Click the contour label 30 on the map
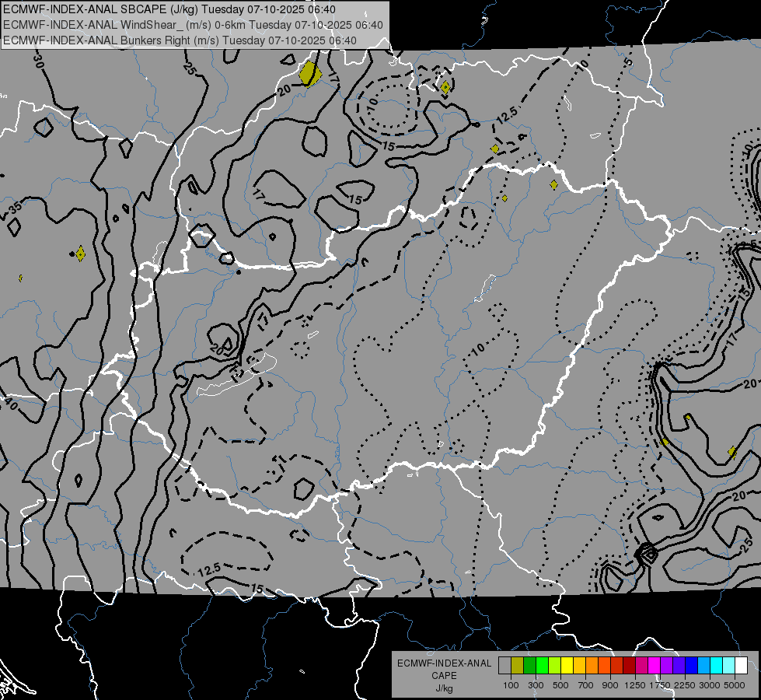The image size is (761, 700). [x=38, y=61]
